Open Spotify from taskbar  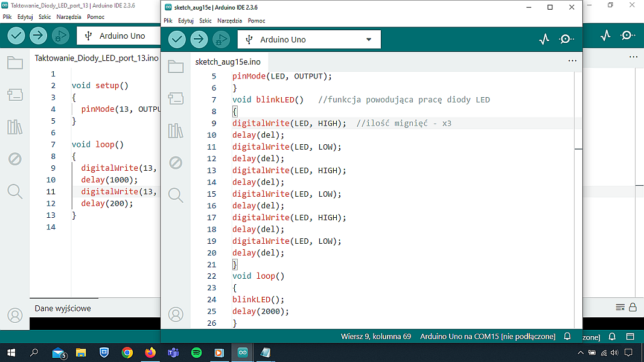tap(196, 352)
